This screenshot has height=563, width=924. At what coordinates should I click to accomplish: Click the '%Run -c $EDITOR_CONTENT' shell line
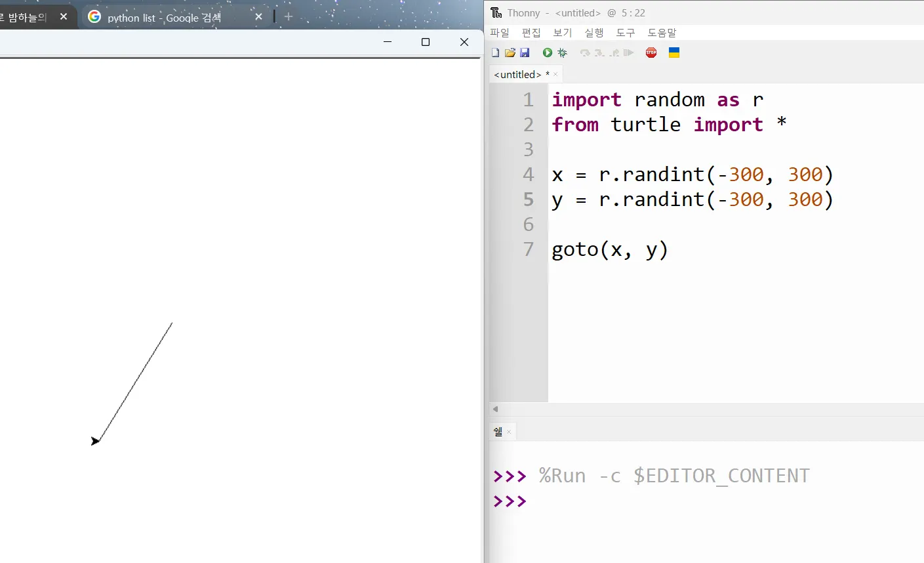[x=674, y=476]
